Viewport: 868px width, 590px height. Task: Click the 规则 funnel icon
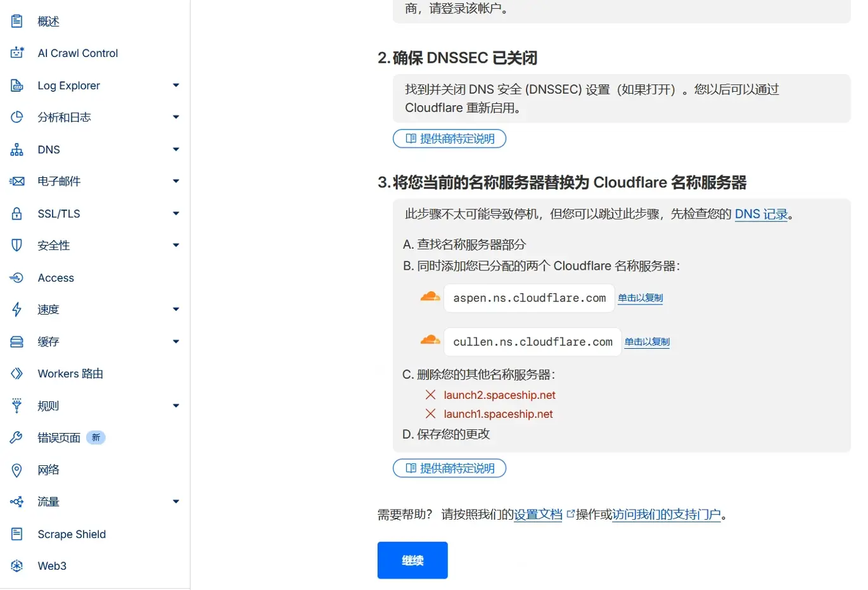click(x=17, y=405)
